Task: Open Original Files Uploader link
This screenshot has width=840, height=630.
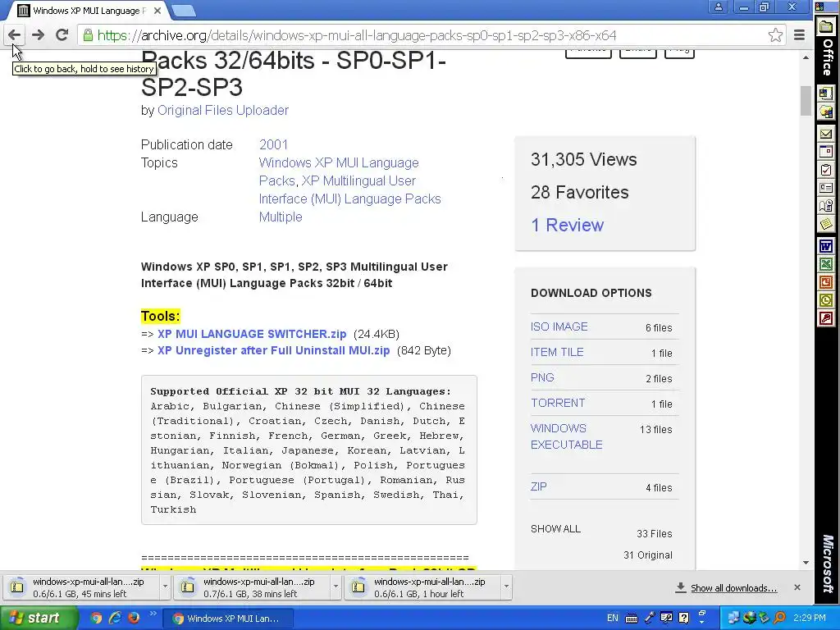Action: 223,111
